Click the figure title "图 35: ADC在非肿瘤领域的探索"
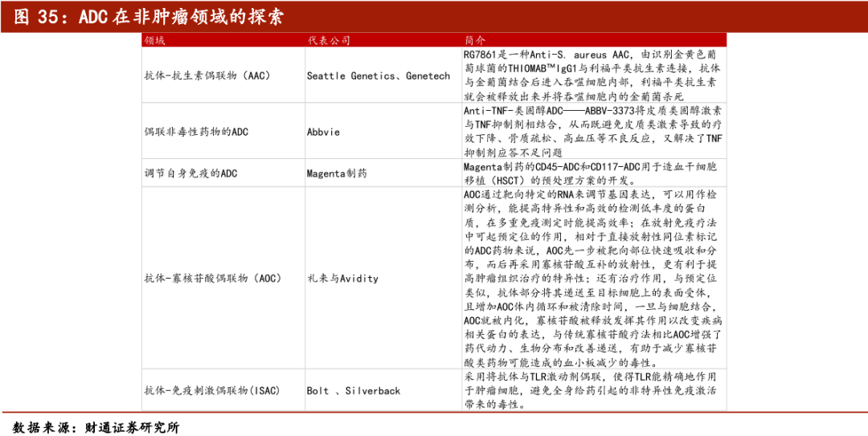Image resolution: width=868 pixels, height=436 pixels. [x=154, y=16]
